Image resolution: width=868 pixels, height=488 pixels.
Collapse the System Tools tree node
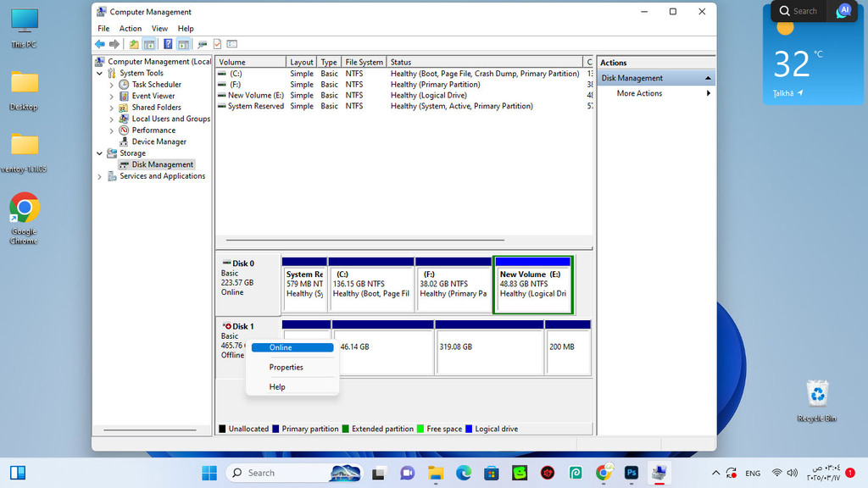coord(100,73)
